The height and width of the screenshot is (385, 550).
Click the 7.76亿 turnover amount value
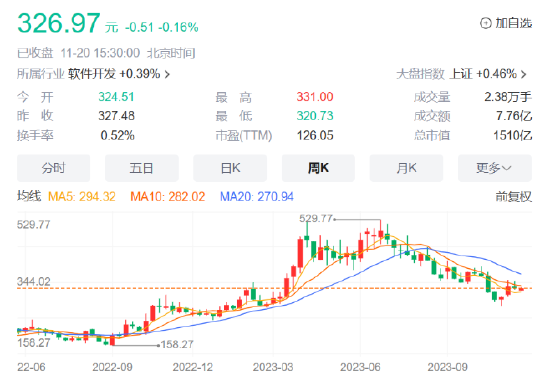[x=514, y=116]
